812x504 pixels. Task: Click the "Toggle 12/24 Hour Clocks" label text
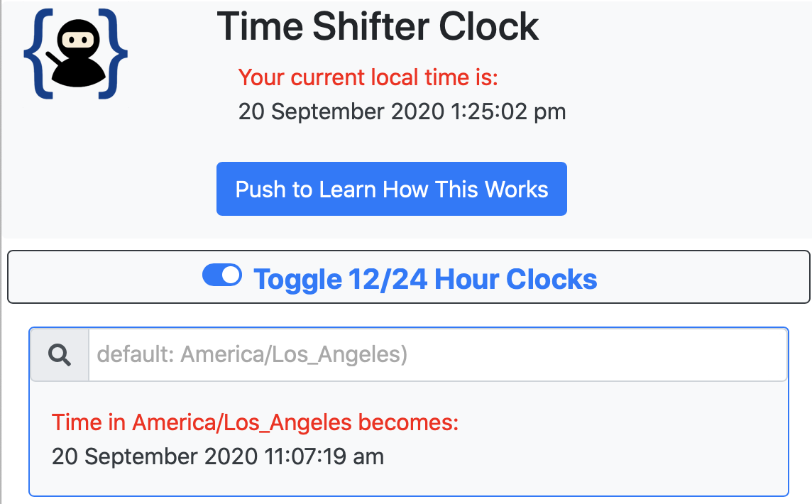pos(425,279)
